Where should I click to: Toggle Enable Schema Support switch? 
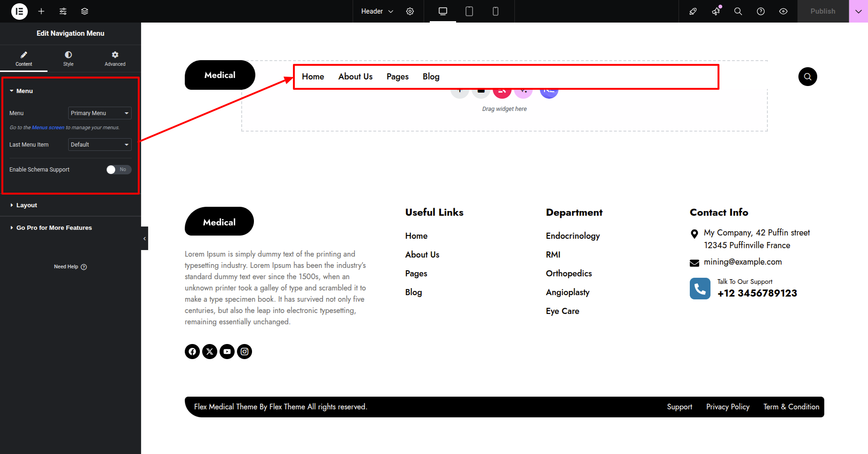118,170
